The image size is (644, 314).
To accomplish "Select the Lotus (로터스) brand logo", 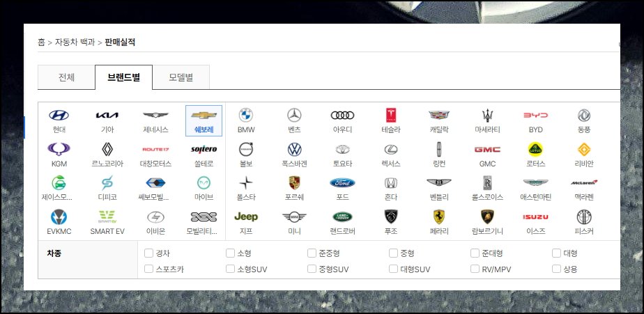I will pyautogui.click(x=535, y=149).
